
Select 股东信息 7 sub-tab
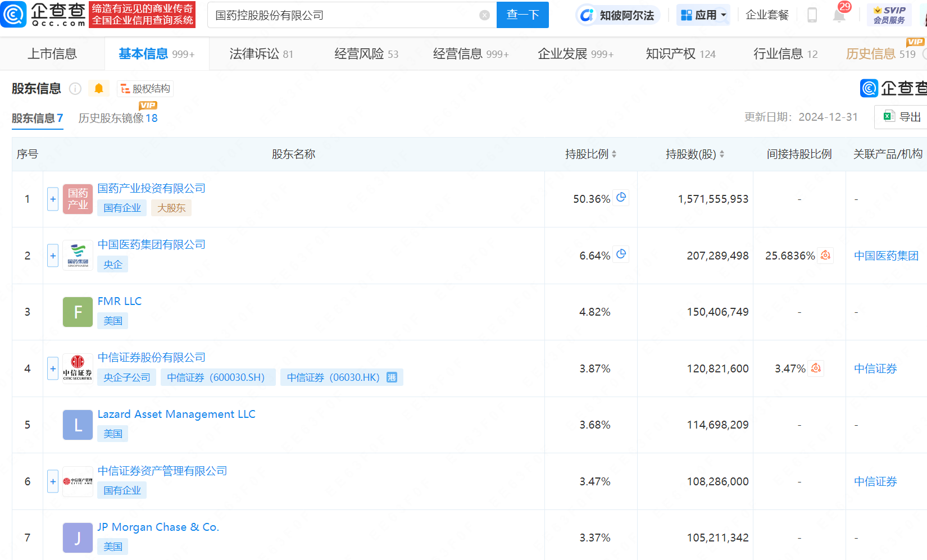(38, 118)
